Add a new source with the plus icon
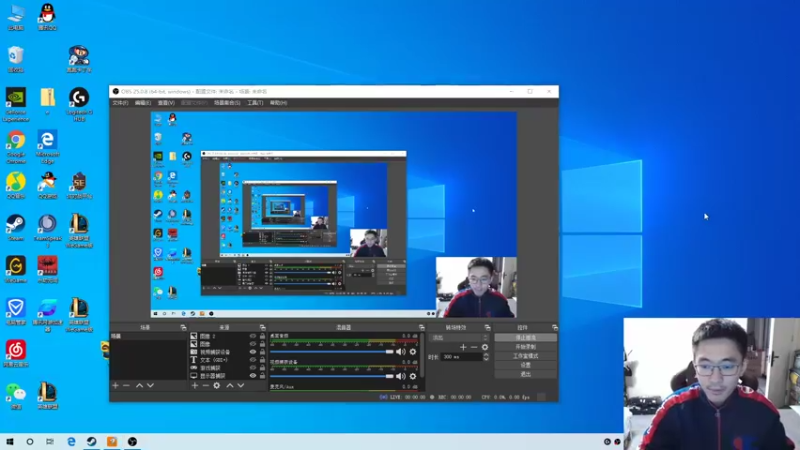 pos(194,386)
